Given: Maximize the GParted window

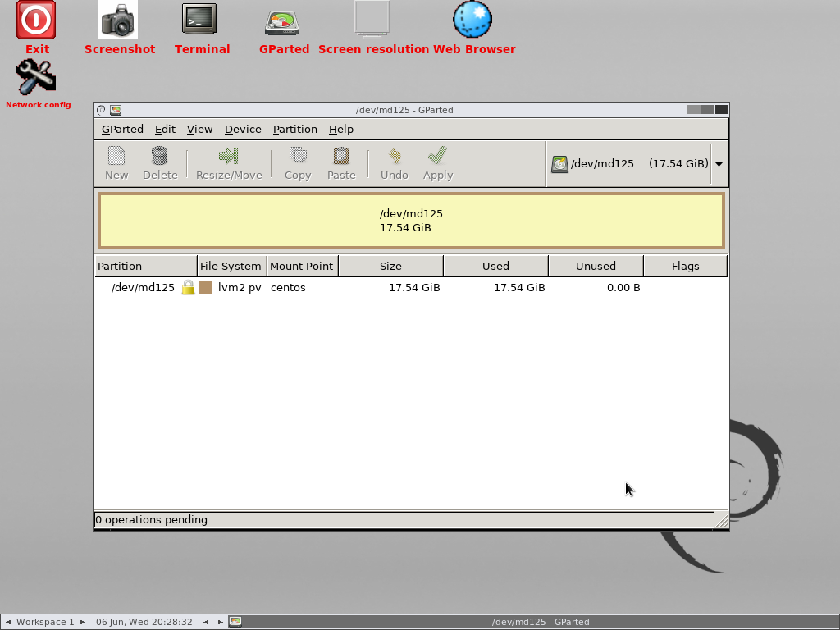Looking at the screenshot, I should click(708, 110).
